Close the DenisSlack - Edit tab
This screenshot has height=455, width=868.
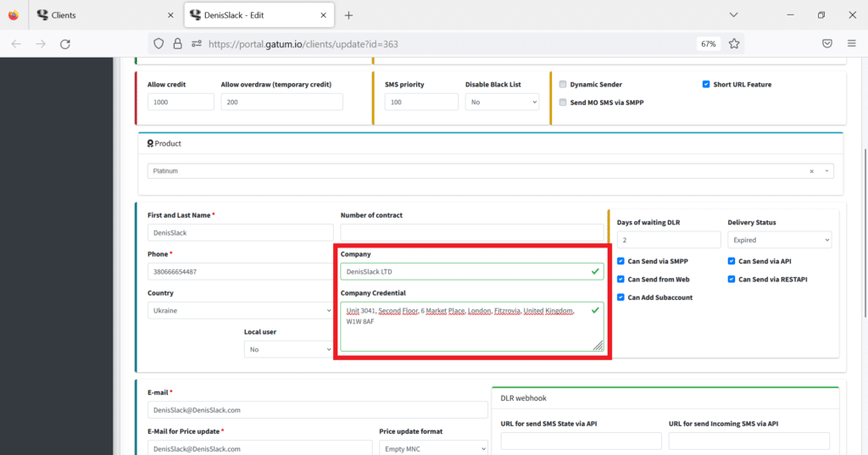[325, 15]
